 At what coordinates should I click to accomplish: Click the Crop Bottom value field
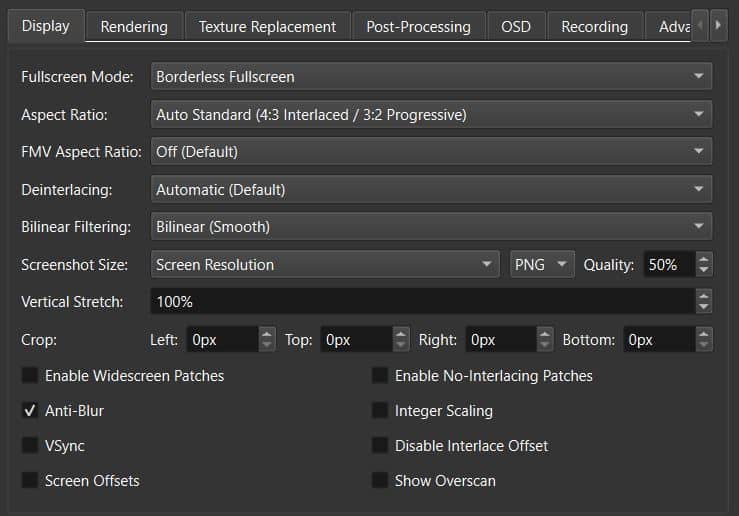point(659,340)
